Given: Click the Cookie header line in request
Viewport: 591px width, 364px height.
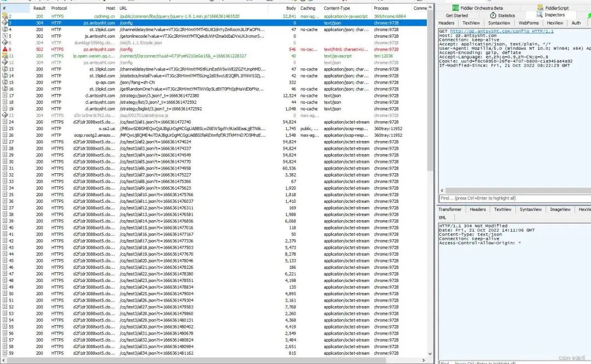Looking at the screenshot, I should [x=506, y=61].
